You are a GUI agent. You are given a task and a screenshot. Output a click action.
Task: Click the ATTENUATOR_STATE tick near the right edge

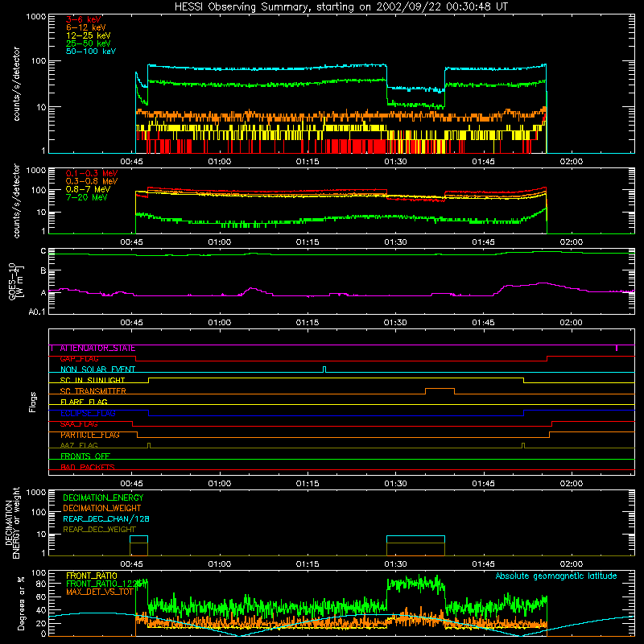[617, 348]
